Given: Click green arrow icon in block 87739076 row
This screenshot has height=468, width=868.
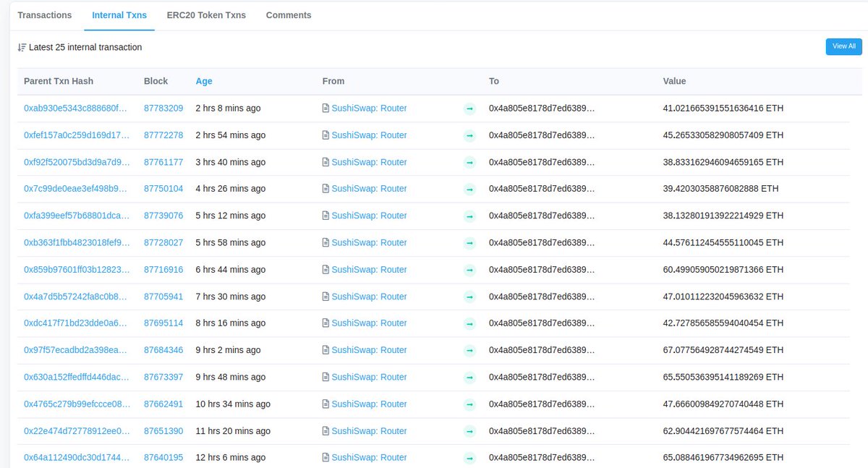Looking at the screenshot, I should tap(469, 216).
